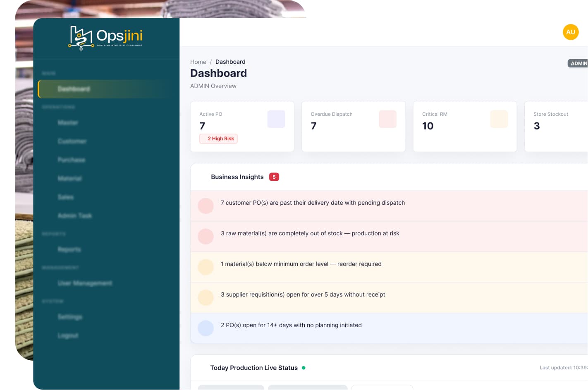Open Master in the sidebar menu

click(68, 122)
